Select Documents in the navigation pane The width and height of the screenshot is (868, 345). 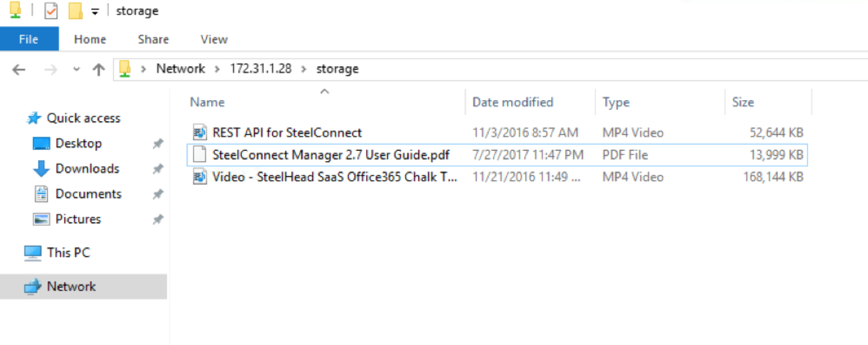[x=88, y=194]
